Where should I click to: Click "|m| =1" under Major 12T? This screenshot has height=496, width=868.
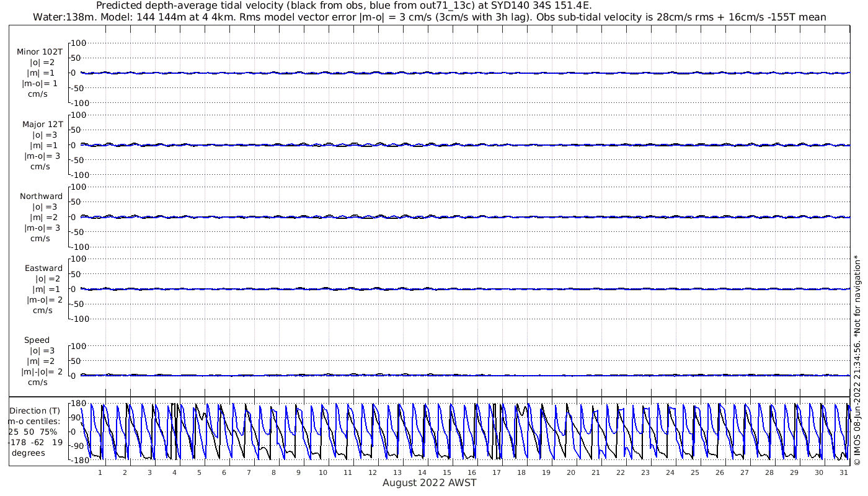coord(43,146)
